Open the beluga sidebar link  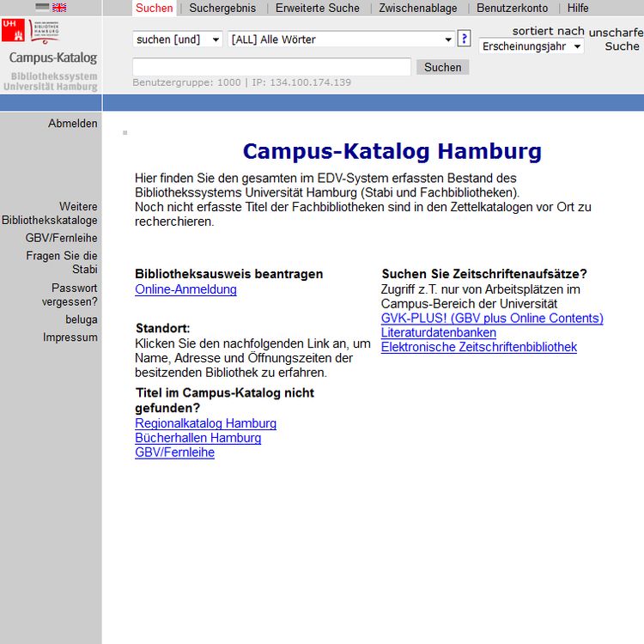pos(82,319)
